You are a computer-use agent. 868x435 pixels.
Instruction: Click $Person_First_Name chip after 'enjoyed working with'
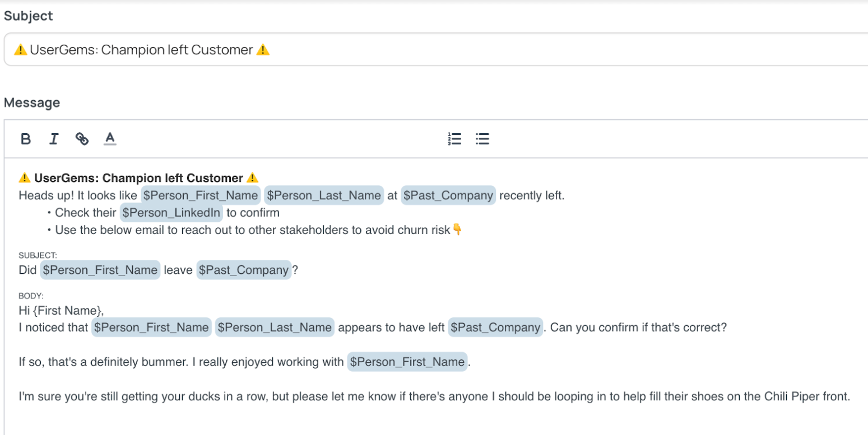[x=407, y=362]
